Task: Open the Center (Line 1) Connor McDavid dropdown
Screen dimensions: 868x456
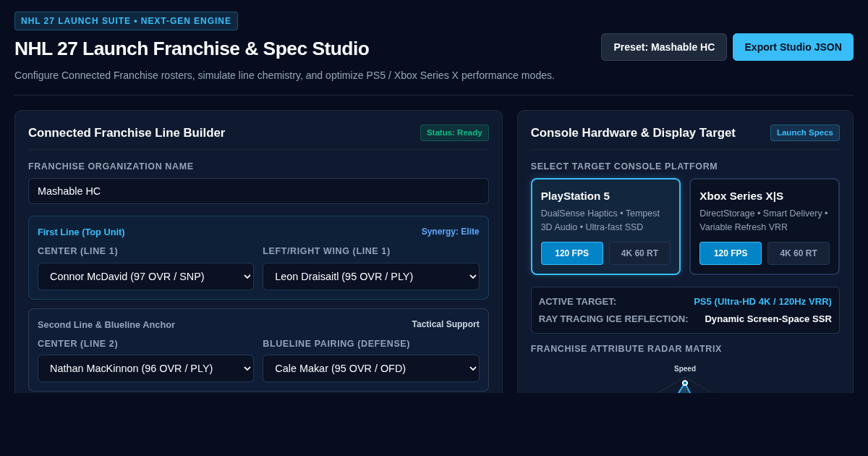Action: 145,276
